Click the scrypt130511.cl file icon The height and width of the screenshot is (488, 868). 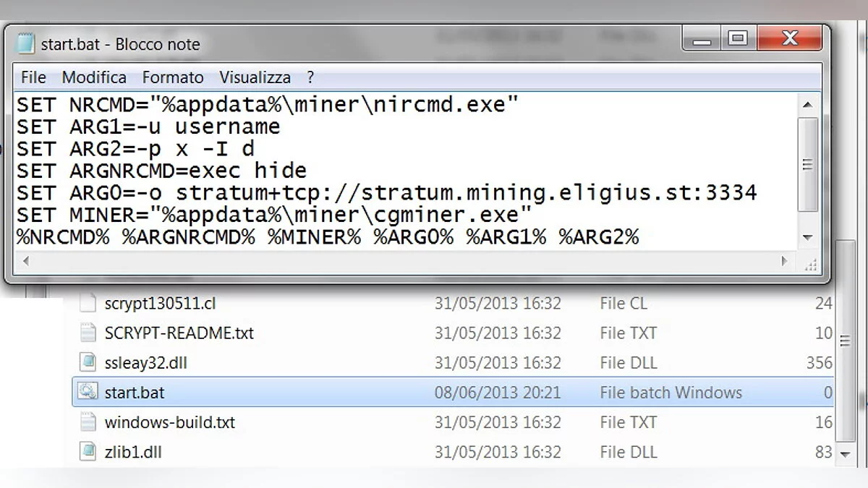(88, 304)
